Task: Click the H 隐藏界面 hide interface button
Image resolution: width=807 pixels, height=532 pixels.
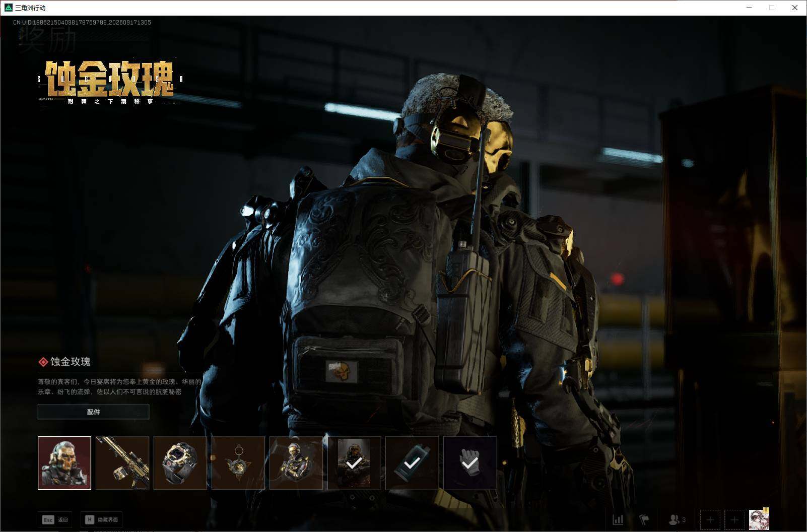Action: coord(101,519)
